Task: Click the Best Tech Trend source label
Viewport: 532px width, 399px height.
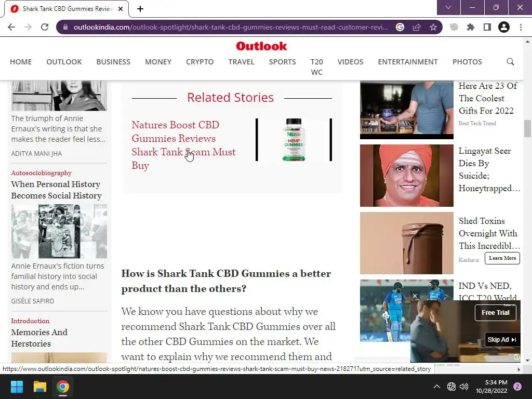Action: (x=477, y=124)
